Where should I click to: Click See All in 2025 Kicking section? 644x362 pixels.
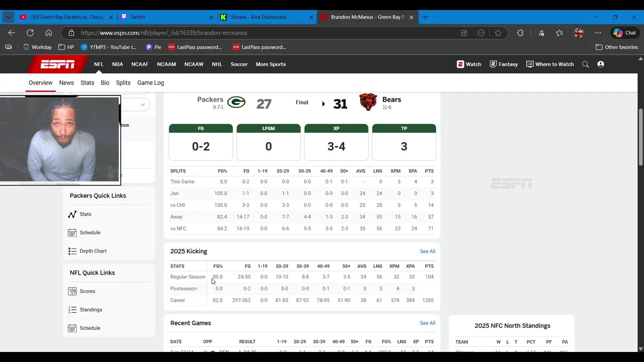coord(428,251)
